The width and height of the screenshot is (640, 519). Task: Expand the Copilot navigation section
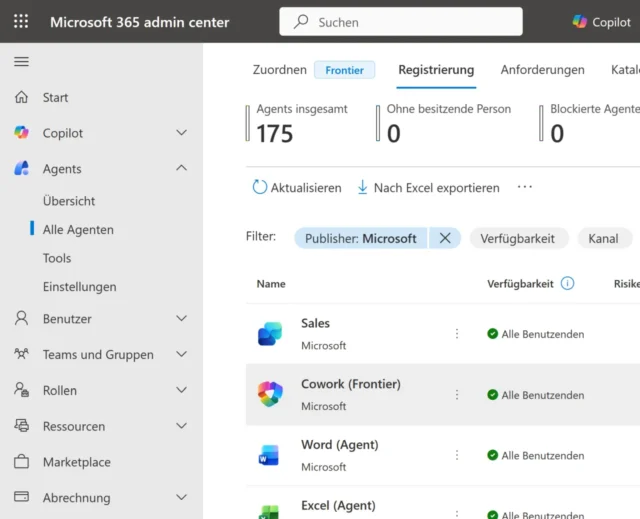181,133
